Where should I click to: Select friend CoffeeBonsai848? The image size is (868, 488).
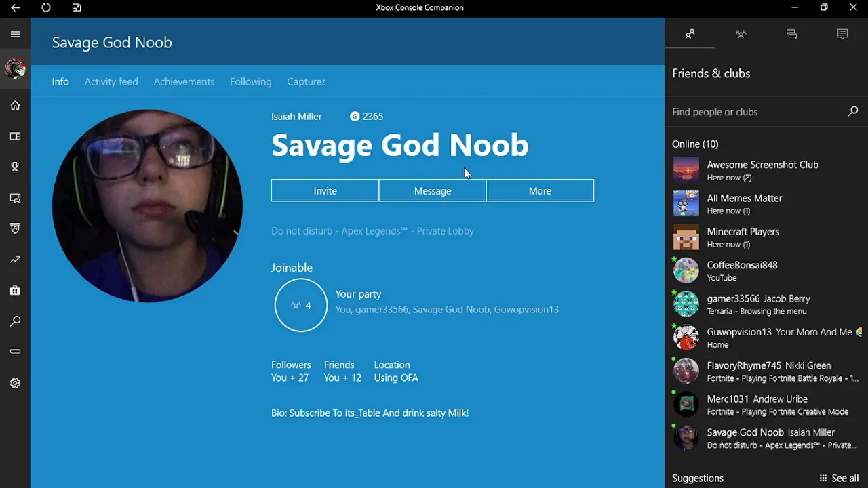pos(766,270)
